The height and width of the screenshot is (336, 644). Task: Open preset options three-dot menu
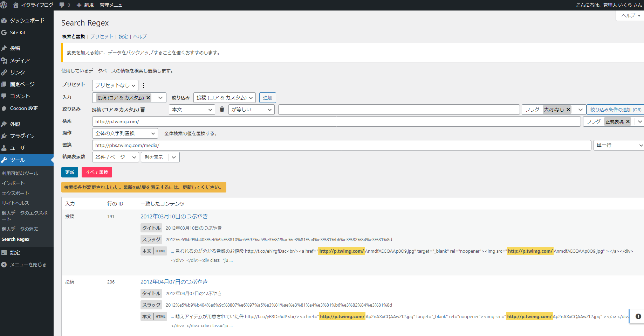click(143, 85)
